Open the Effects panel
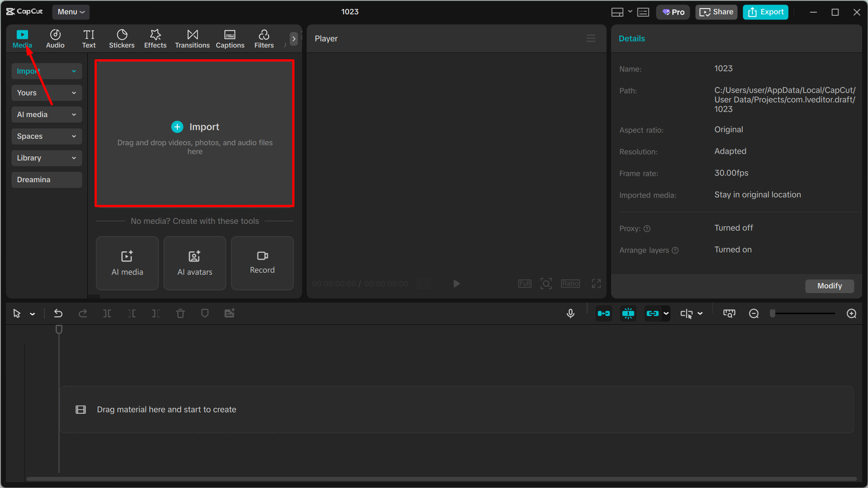 tap(155, 38)
